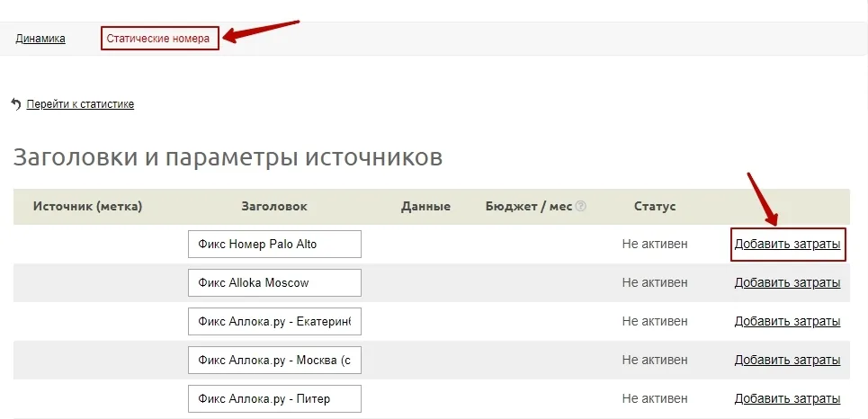Image resolution: width=868 pixels, height=419 pixels.
Task: Click Не активен status in Москва (с row
Action: pyautogui.click(x=655, y=361)
